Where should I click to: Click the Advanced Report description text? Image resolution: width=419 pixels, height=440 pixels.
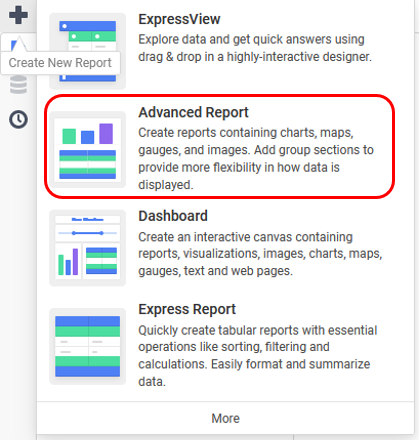click(x=256, y=159)
